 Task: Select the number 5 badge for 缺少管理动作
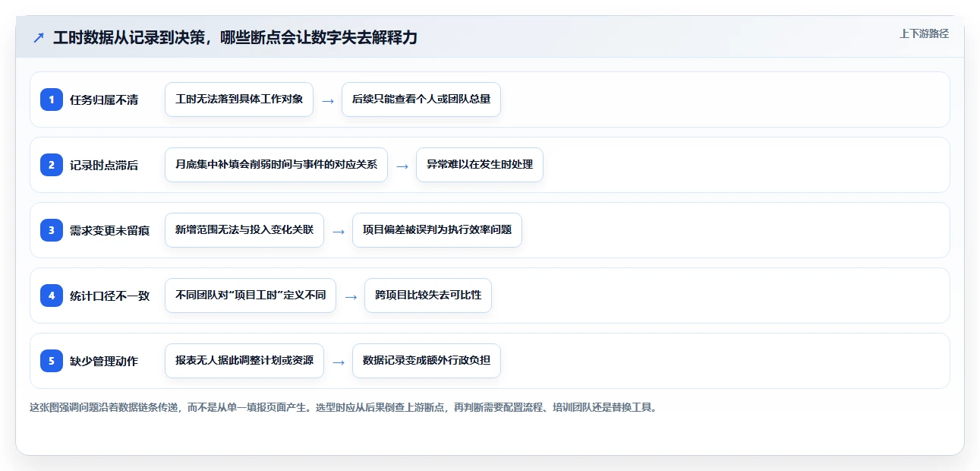coord(52,361)
